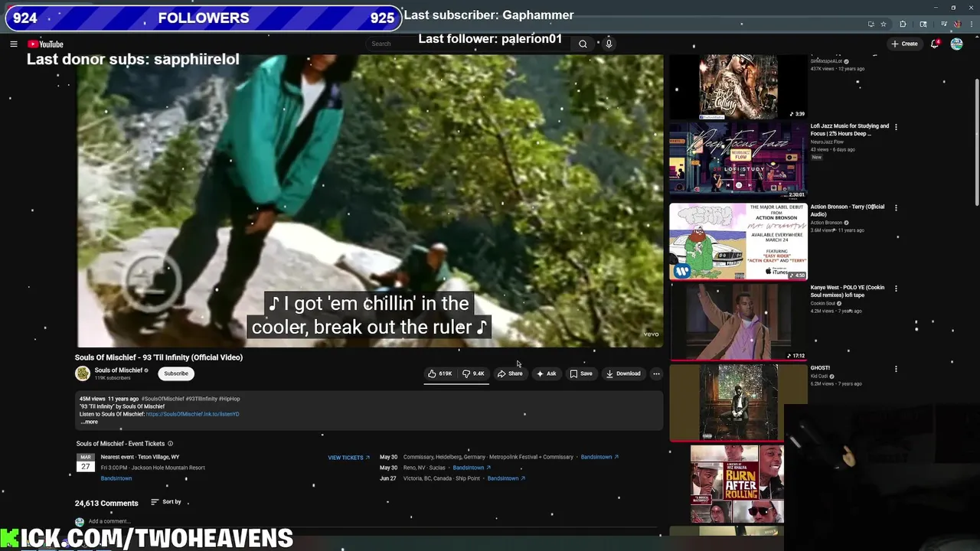This screenshot has height=551, width=980.
Task: Open options menu for Action Bronson - Terry
Action: tap(896, 207)
